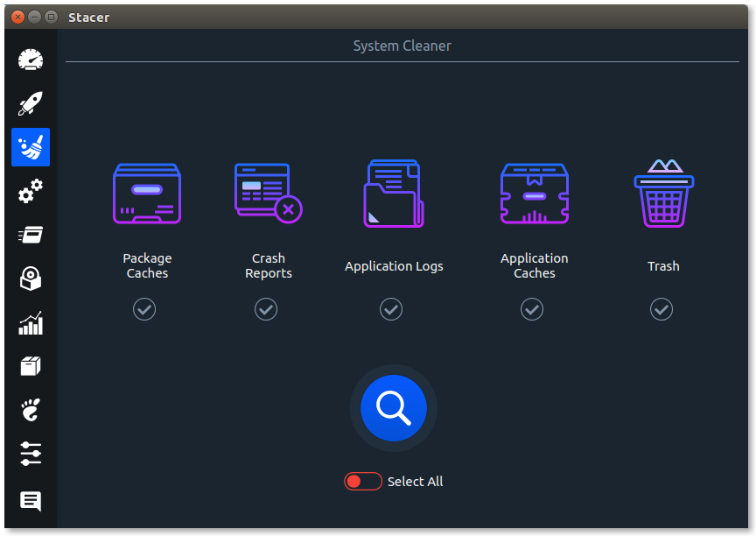Open GNOME Settings footprint icon
Viewport: 756px width, 536px height.
click(x=31, y=410)
